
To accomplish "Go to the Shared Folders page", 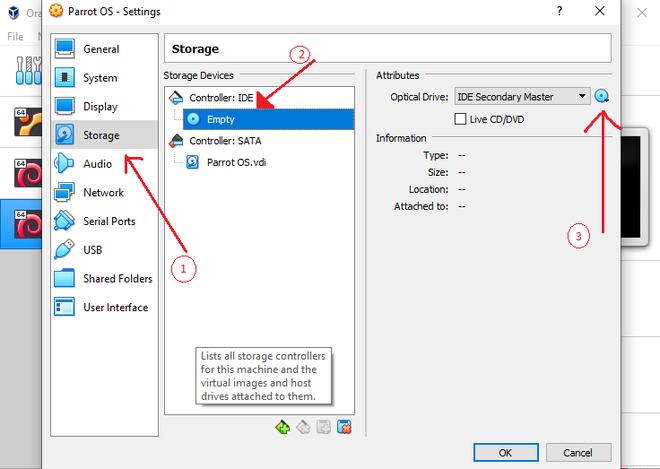I will 117,279.
